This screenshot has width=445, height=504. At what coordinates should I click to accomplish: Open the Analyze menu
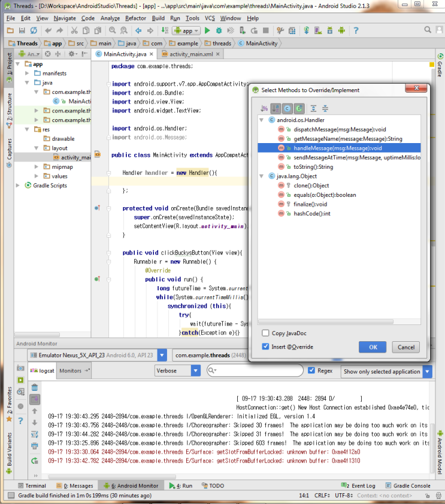tap(110, 19)
